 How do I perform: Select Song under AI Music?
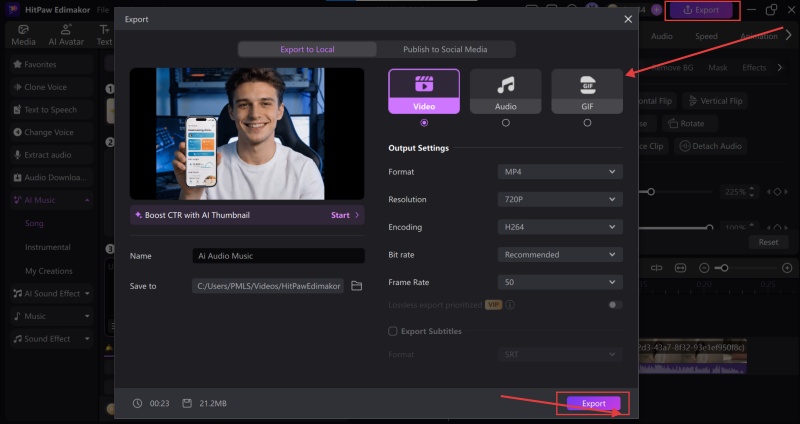coord(34,223)
